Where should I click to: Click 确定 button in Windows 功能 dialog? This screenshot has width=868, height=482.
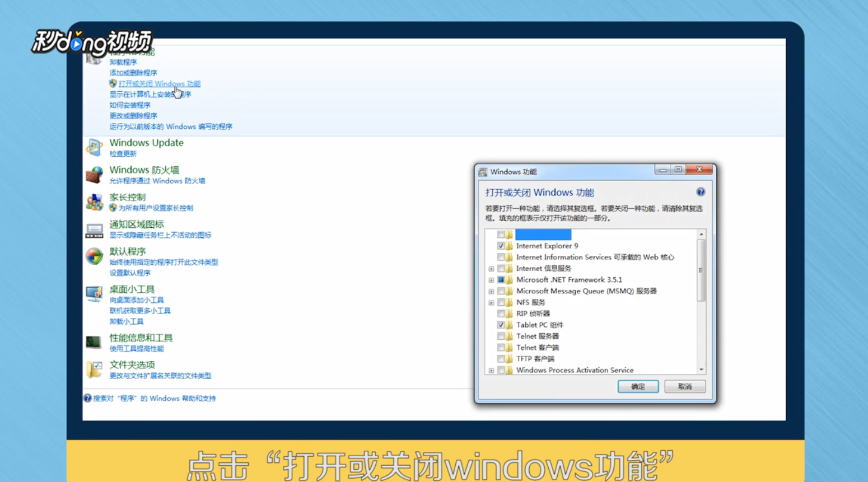(638, 386)
